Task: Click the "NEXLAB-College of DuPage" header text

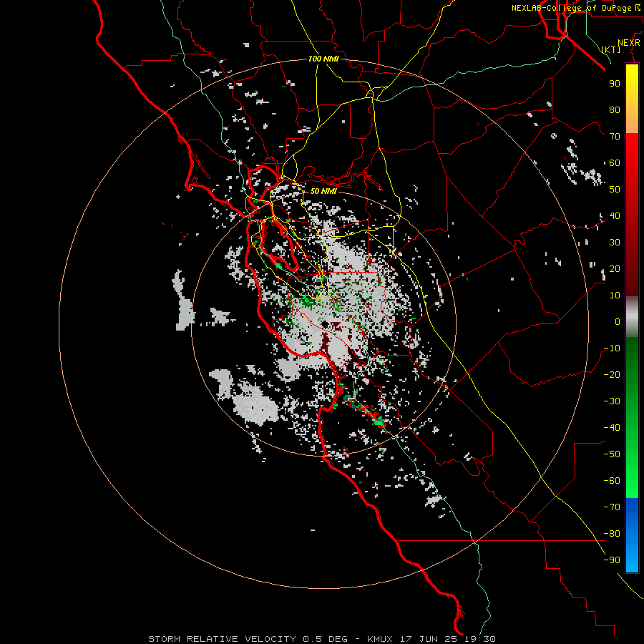Action: tap(571, 8)
